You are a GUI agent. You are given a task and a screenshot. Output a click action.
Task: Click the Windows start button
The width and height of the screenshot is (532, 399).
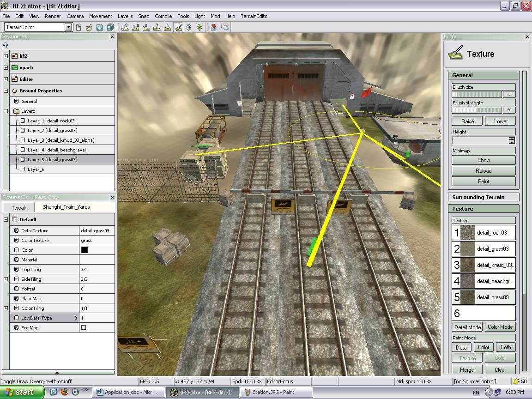(x=22, y=392)
